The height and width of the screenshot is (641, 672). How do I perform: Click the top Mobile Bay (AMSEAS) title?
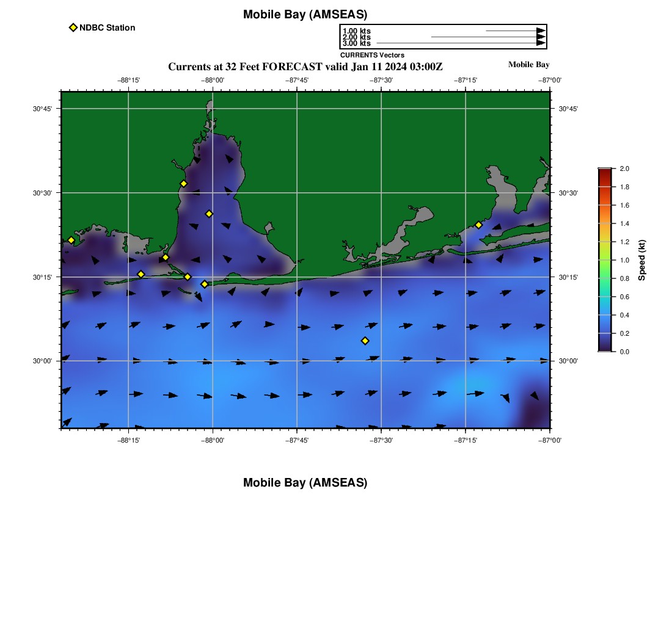(305, 15)
